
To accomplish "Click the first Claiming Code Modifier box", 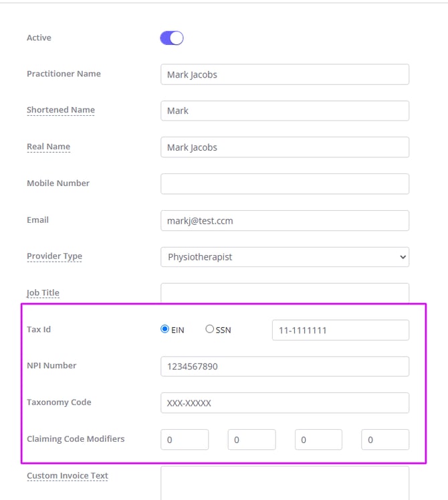I will pos(185,440).
